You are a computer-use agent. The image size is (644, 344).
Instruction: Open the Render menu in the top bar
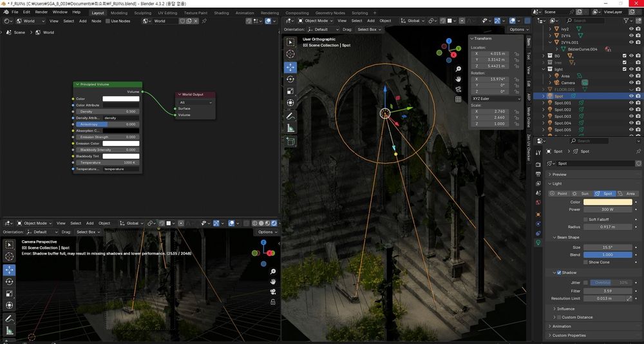41,12
